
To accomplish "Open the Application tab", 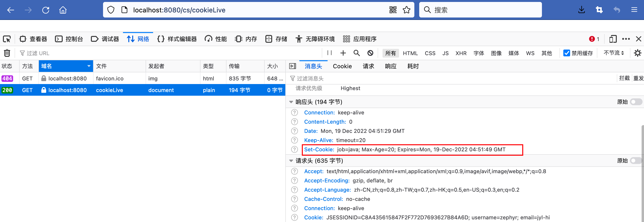I will 360,39.
